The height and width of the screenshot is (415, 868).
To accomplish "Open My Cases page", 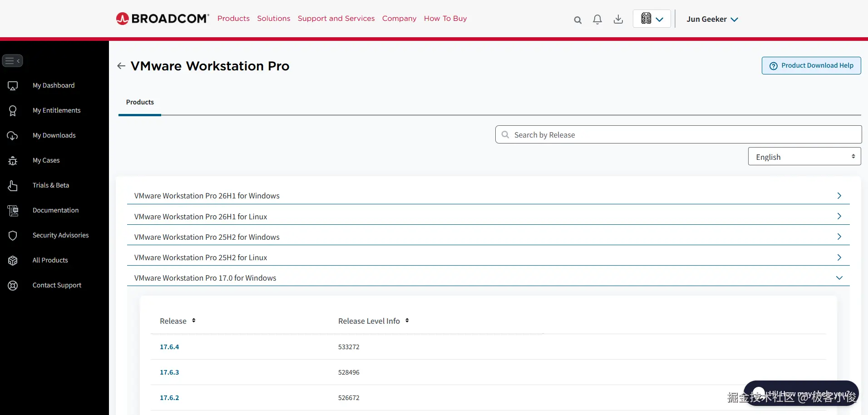I will point(46,160).
